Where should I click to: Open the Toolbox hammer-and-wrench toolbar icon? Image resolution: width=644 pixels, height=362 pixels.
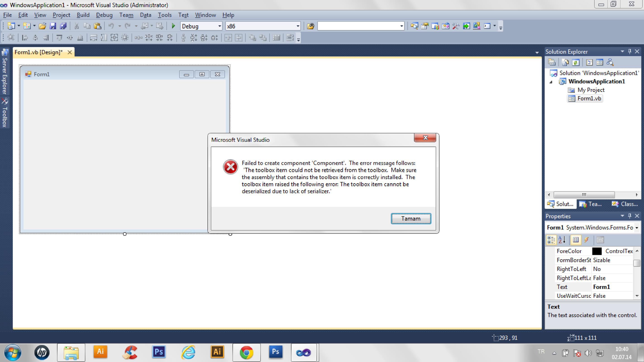[456, 26]
